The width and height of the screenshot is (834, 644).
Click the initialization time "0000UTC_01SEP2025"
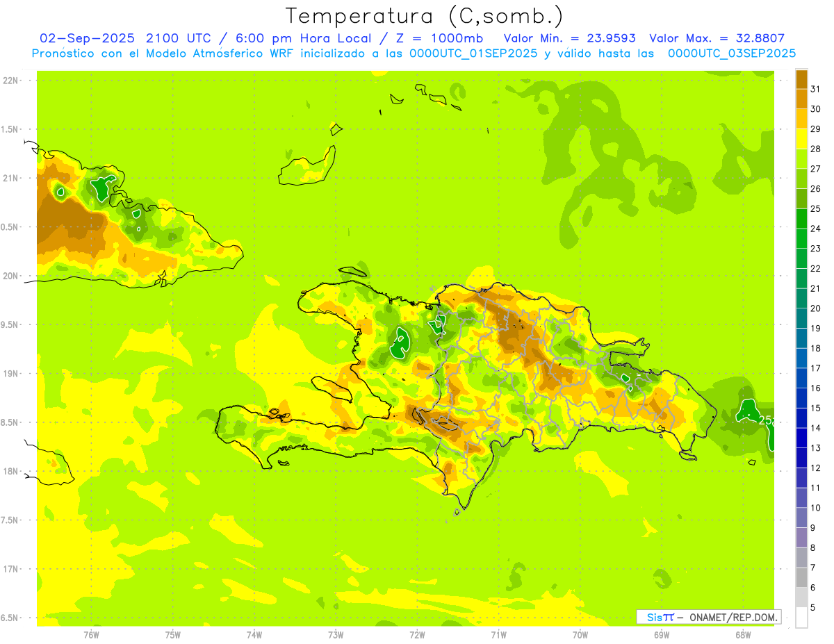[473, 53]
